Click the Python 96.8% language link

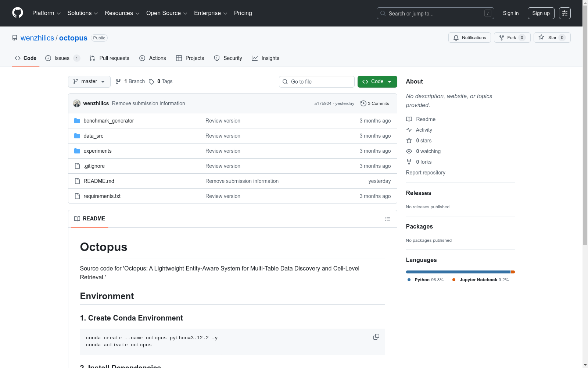tap(426, 280)
